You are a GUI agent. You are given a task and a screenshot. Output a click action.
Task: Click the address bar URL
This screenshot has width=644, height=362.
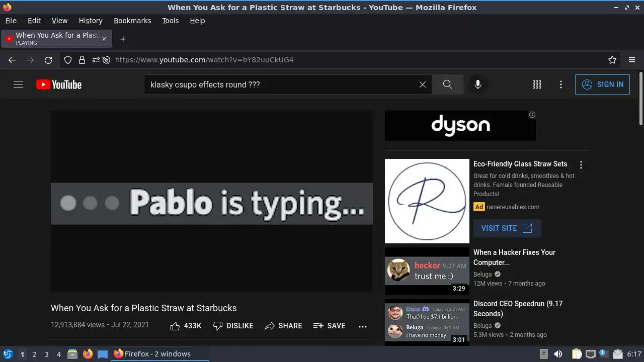[x=204, y=60]
